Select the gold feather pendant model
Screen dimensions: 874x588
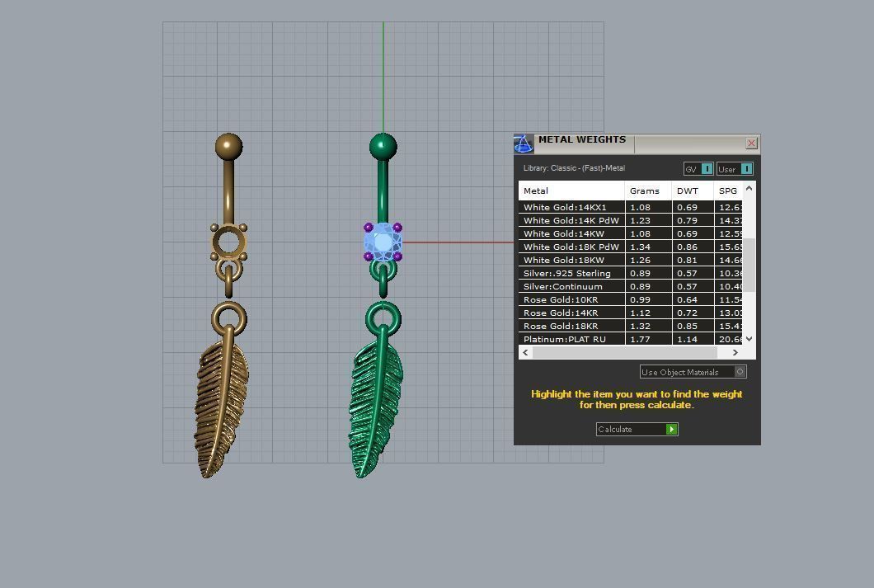coord(221,402)
